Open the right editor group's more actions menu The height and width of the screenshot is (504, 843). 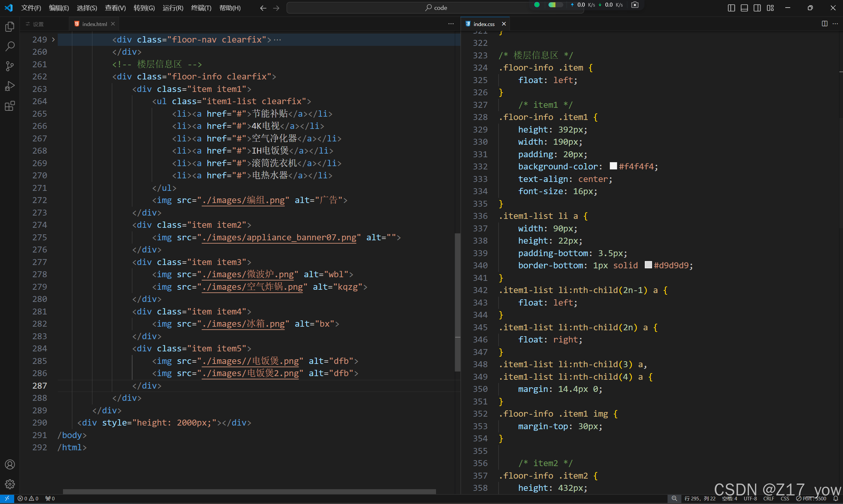click(x=835, y=24)
